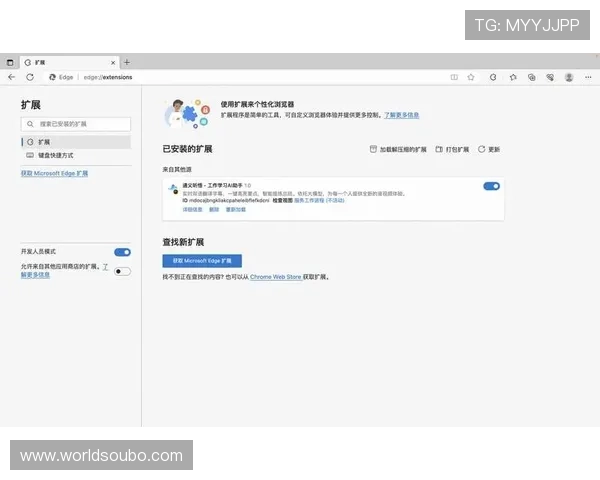600x480 pixels.
Task: Click 详细信息 under the 通义听悟 extension
Action: (x=192, y=210)
